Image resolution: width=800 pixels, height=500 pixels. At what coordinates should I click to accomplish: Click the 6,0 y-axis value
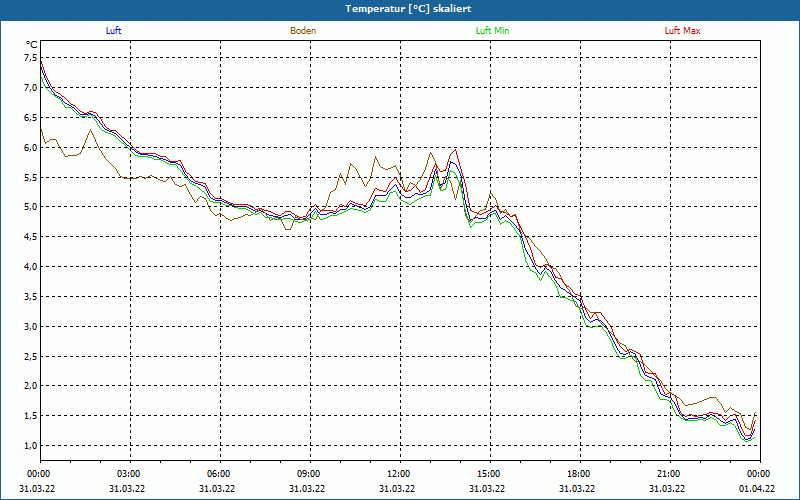[x=31, y=147]
